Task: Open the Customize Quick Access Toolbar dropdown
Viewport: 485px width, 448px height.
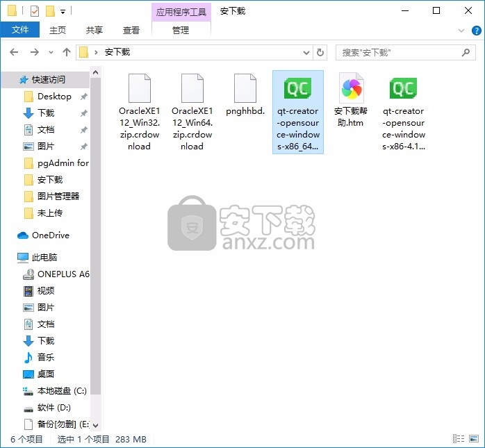Action: (x=63, y=12)
